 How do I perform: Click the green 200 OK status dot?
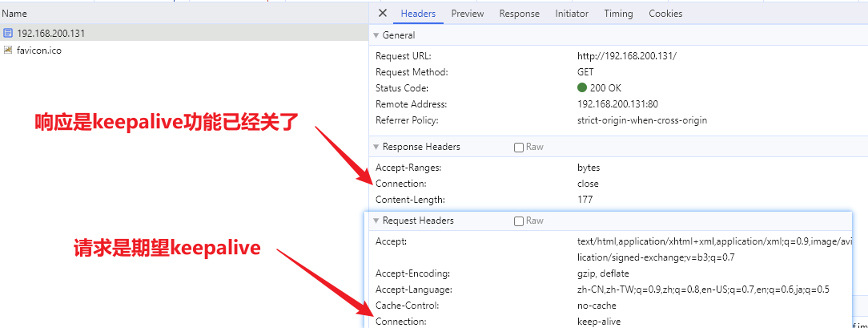(582, 88)
